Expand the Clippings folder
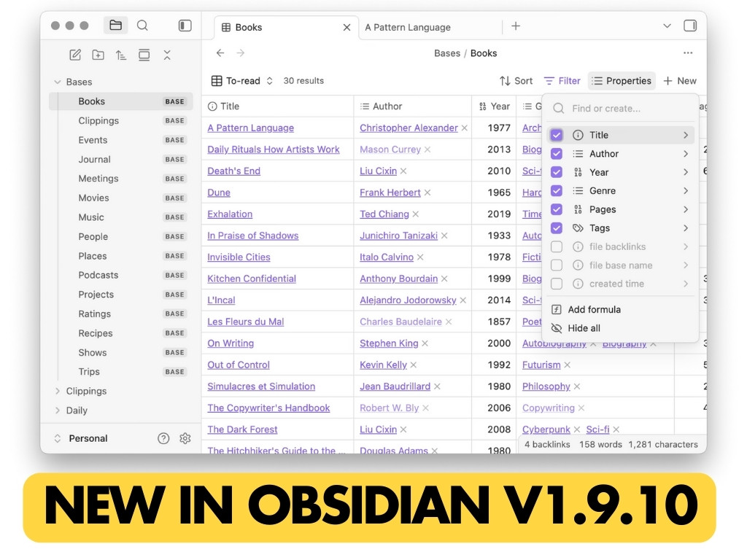Image resolution: width=747 pixels, height=560 pixels. [58, 391]
